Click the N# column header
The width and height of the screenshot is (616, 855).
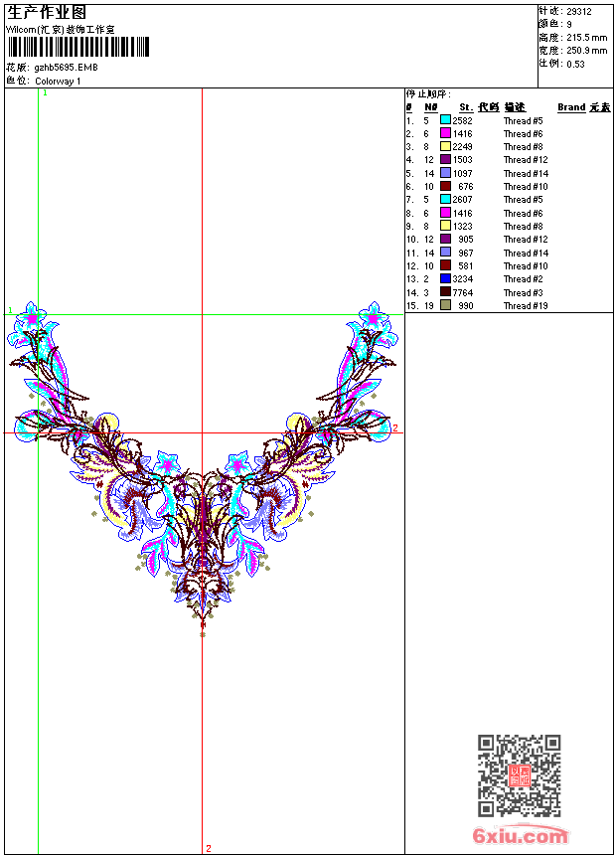click(x=430, y=107)
